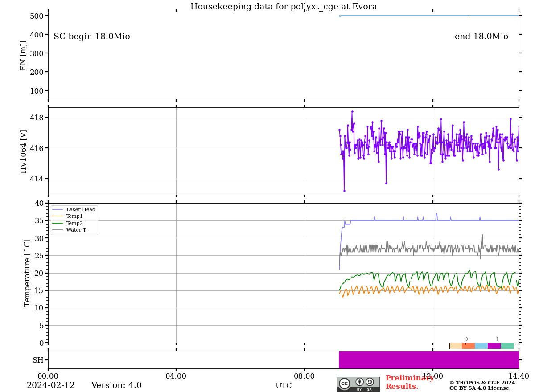The height and width of the screenshot is (392, 535).
Task: Click the '100' tick on the EN axis
Action: click(37, 91)
